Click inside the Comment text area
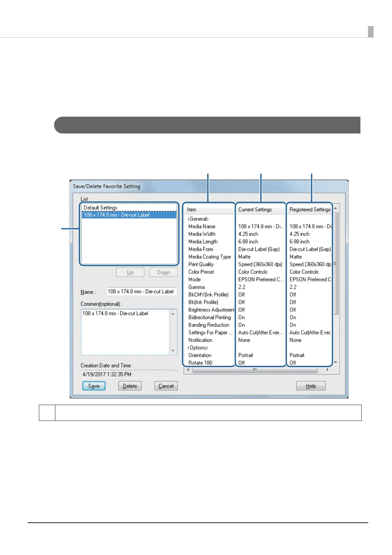392x555 pixels. pyautogui.click(x=126, y=332)
